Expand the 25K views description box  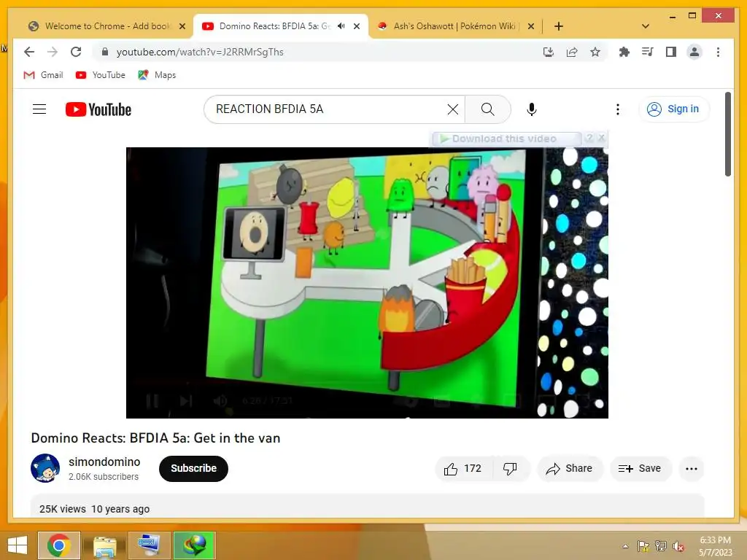tap(368, 506)
